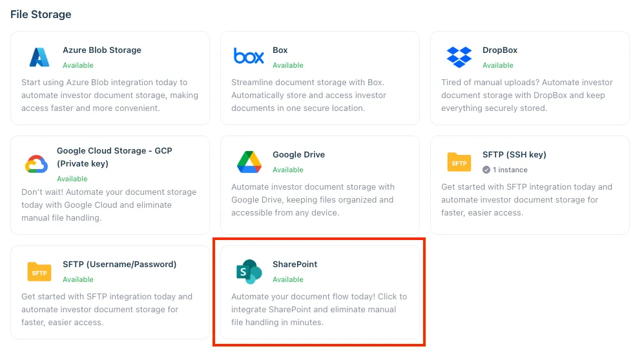Select the Azure Blob description starting 'Start using Azure'
This screenshot has height=351, width=644.
pyautogui.click(x=110, y=95)
